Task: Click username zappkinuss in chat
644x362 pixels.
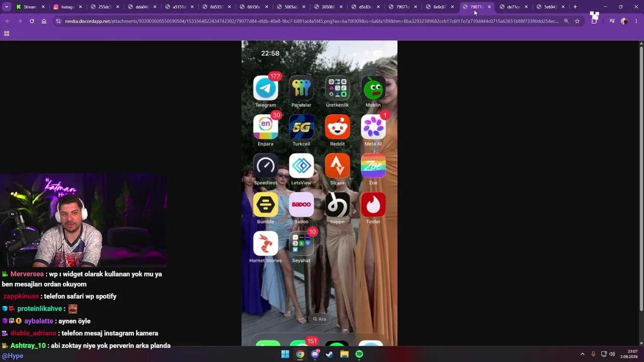Action: point(21,296)
